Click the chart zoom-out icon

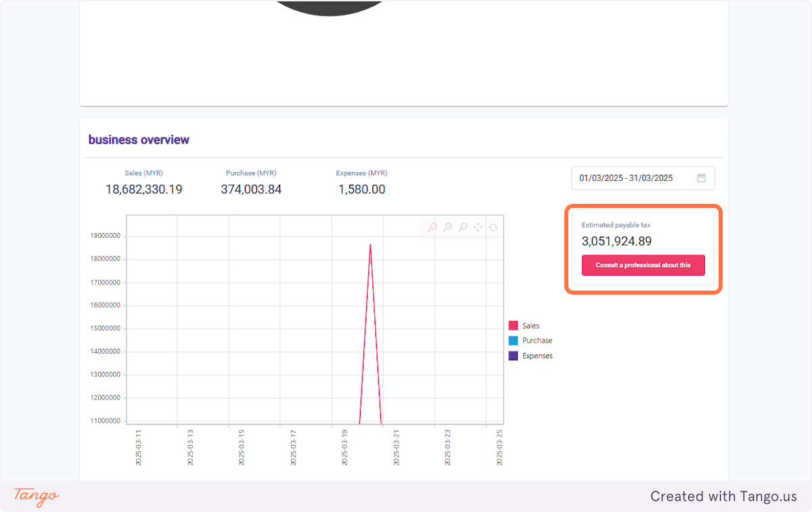click(463, 228)
